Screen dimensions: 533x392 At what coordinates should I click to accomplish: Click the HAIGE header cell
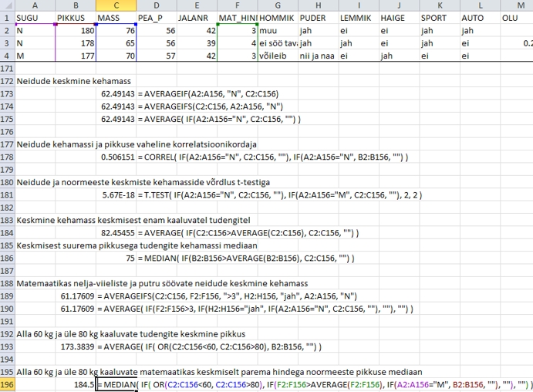point(399,18)
